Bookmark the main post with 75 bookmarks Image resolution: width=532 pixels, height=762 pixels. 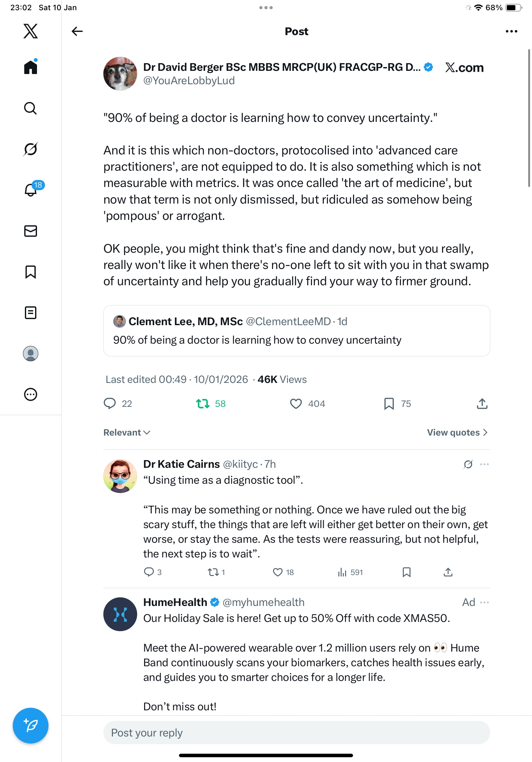pos(389,404)
